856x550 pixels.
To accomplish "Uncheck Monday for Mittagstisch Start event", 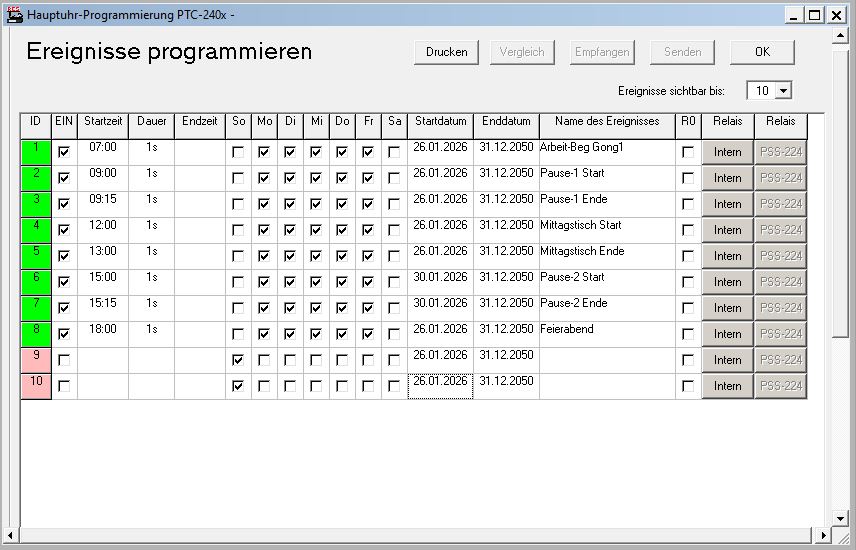I will (264, 230).
